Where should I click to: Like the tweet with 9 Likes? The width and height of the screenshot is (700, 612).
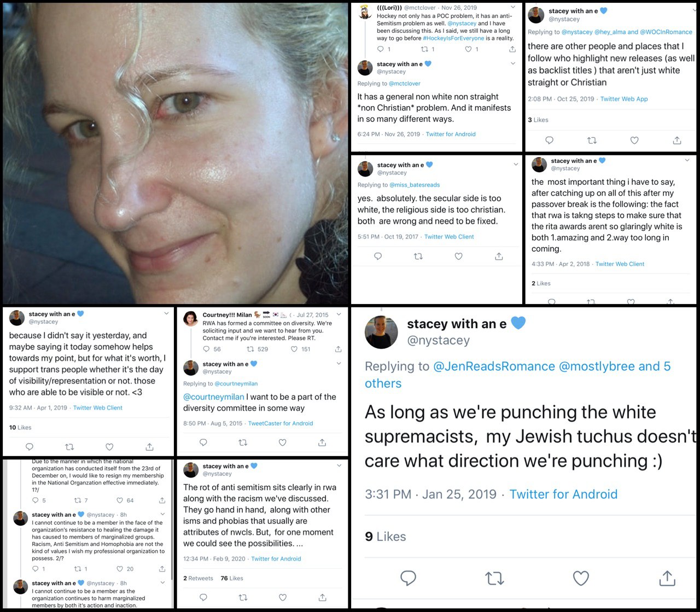coord(581,578)
